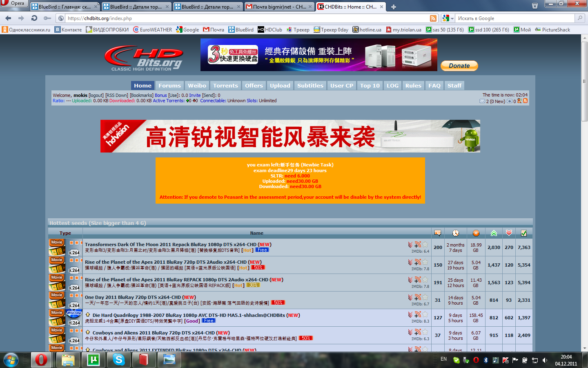Open the Bookmarks link in status bar
Image resolution: width=588 pixels, height=368 pixels.
tap(142, 95)
